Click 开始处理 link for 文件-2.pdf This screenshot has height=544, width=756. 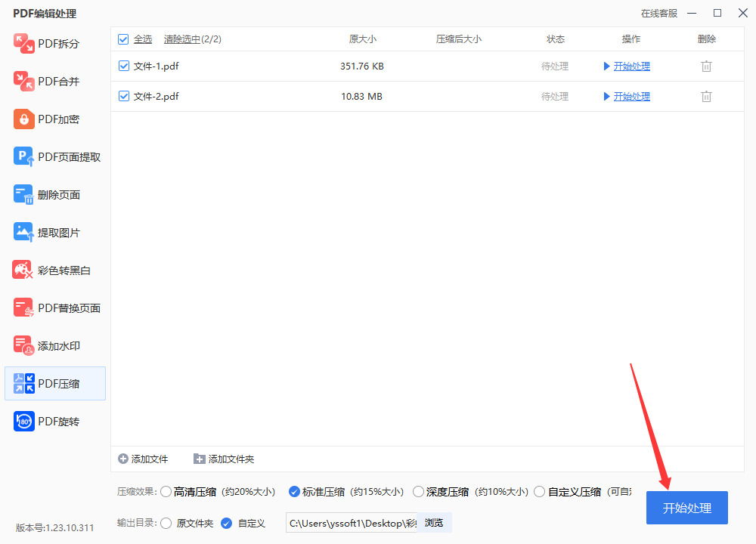pyautogui.click(x=631, y=97)
